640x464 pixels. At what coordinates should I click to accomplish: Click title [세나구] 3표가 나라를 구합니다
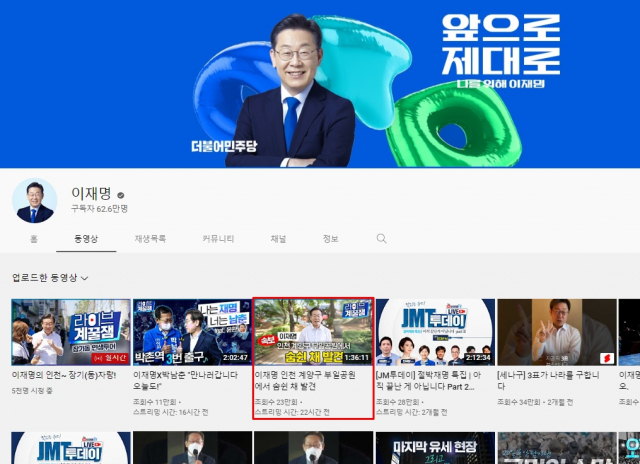click(548, 380)
